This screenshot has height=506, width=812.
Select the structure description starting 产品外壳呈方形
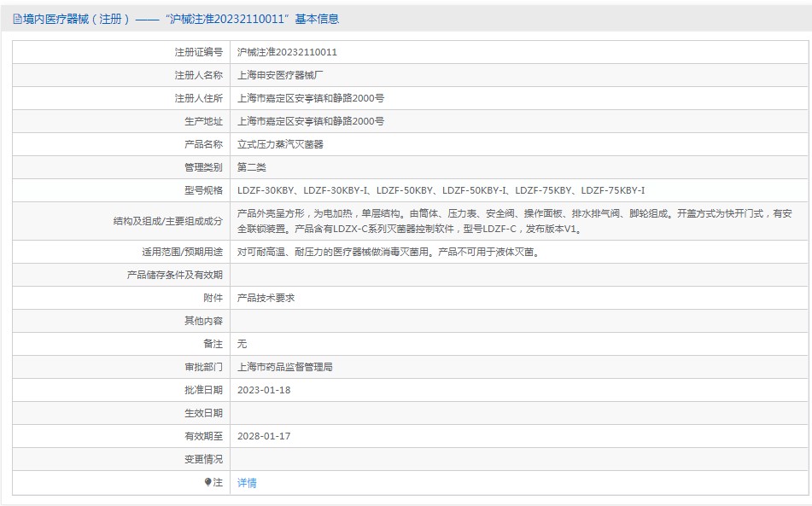tap(515, 221)
